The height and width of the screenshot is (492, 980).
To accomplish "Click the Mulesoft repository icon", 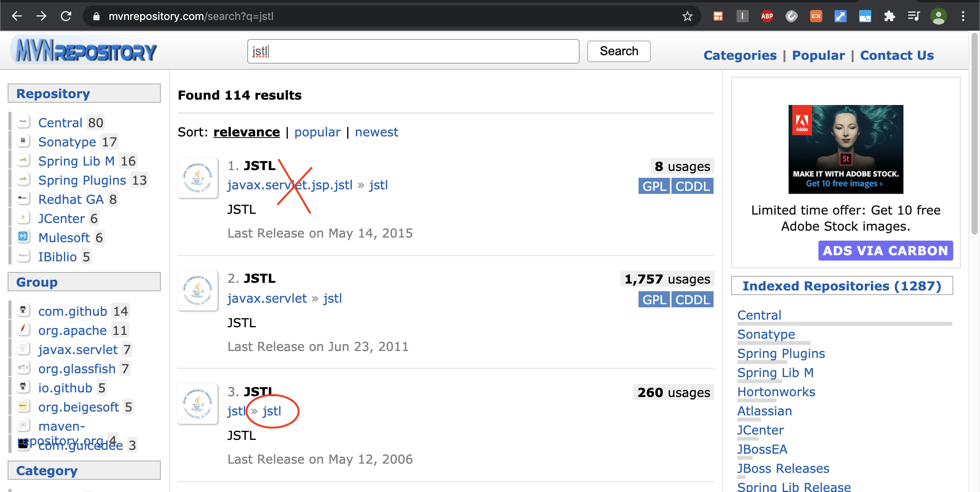I will (x=23, y=237).
